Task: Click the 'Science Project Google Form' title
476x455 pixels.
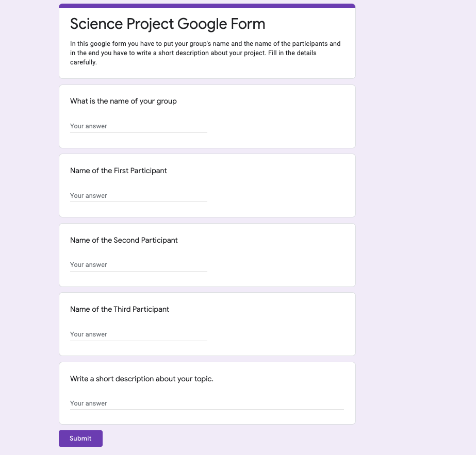Action: tap(168, 24)
